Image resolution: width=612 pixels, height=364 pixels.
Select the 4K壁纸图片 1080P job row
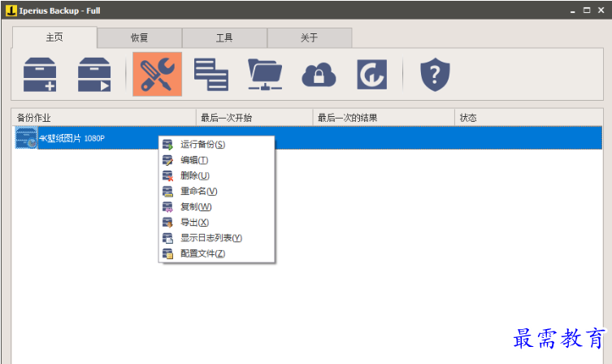[308, 138]
